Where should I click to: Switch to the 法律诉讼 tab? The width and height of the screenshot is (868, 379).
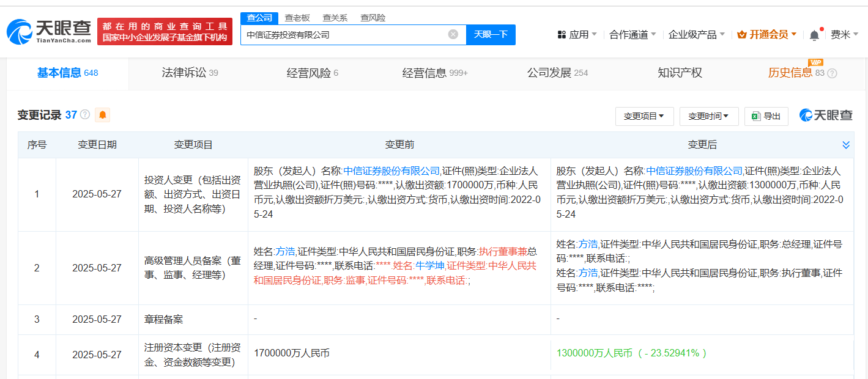pos(190,73)
